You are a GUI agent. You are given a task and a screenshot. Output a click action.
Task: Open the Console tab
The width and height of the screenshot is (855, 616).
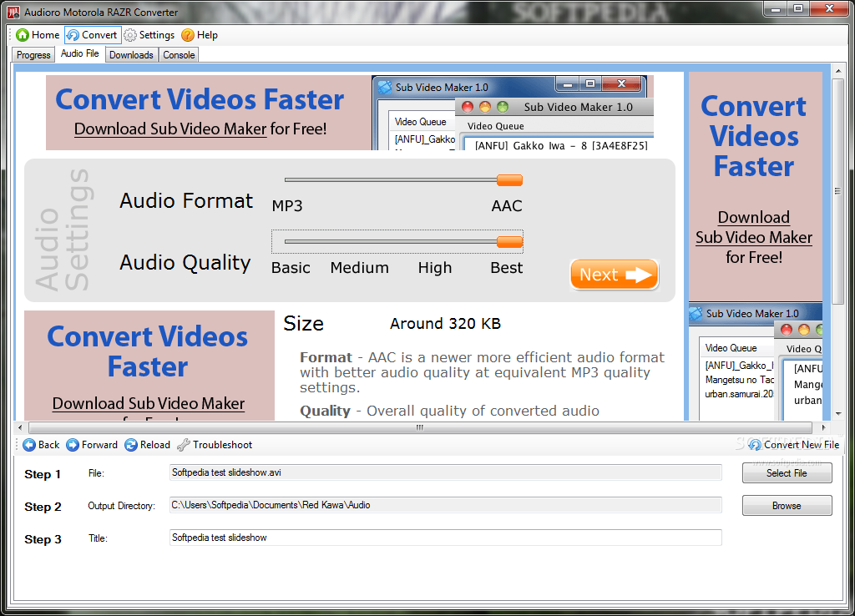click(x=179, y=55)
